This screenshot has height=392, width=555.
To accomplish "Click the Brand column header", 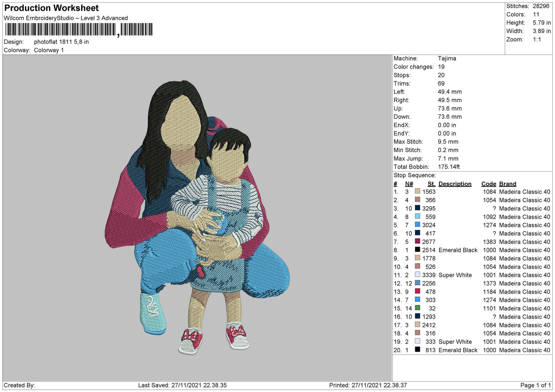I will point(507,184).
